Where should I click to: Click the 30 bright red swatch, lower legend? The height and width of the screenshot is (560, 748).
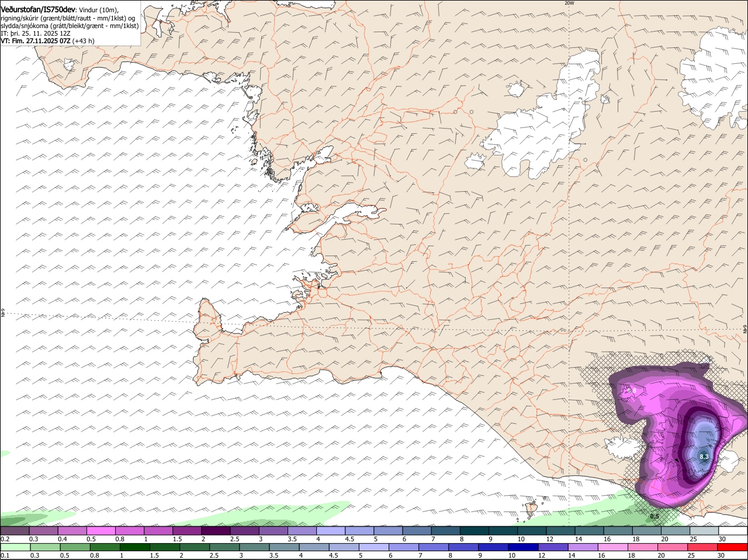tap(733, 547)
